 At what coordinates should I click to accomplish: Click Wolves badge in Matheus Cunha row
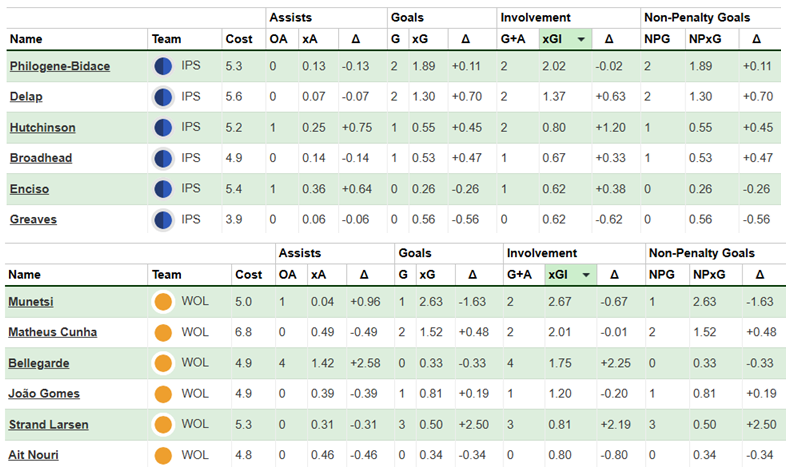tap(163, 332)
